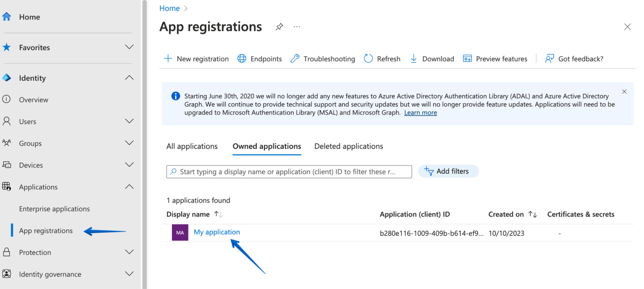
Task: Click the Got feedback? button
Action: [574, 59]
